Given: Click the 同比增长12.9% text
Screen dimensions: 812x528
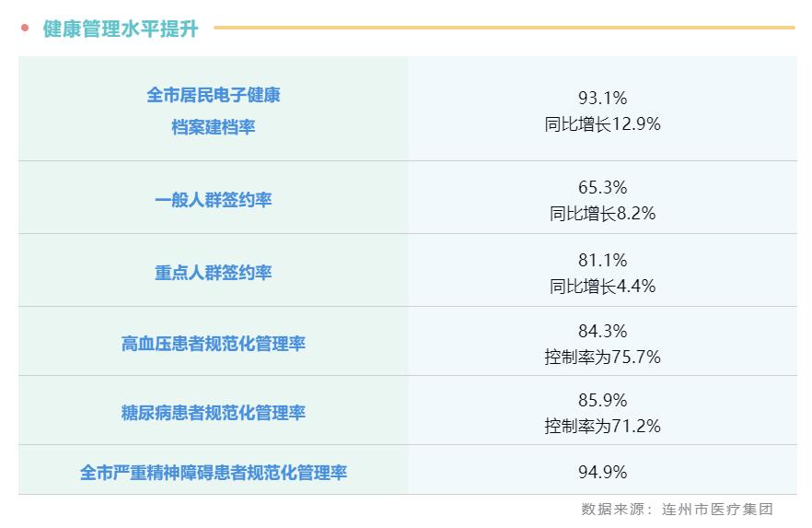Looking at the screenshot, I should [x=602, y=123].
